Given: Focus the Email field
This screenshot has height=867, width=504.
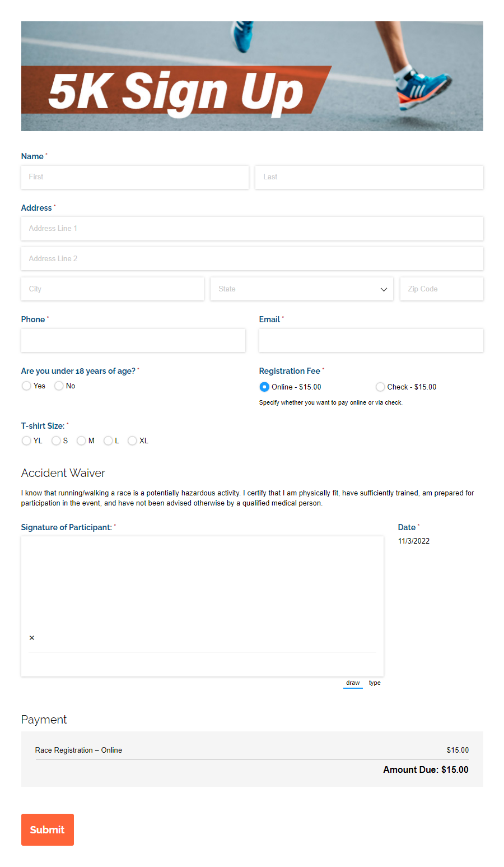Looking at the screenshot, I should 371,340.
